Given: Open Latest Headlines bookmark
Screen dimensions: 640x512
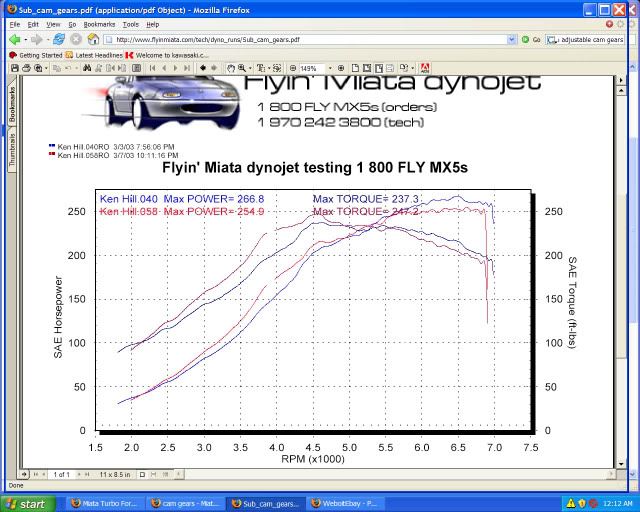Looking at the screenshot, I should tap(94, 55).
